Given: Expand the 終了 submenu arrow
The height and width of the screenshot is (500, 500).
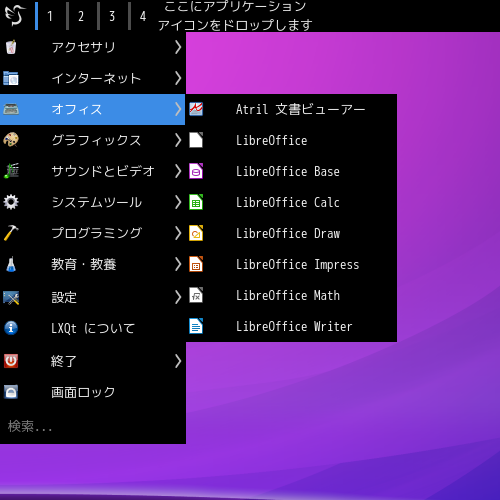Looking at the screenshot, I should [x=178, y=361].
